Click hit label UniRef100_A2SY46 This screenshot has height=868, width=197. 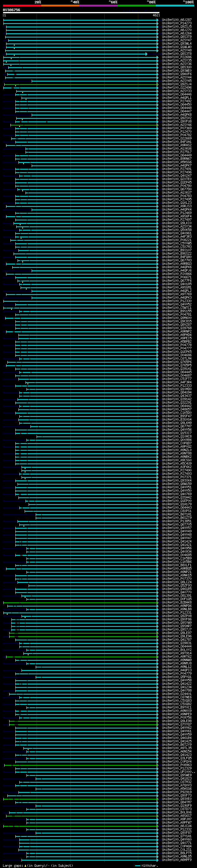click(x=177, y=125)
